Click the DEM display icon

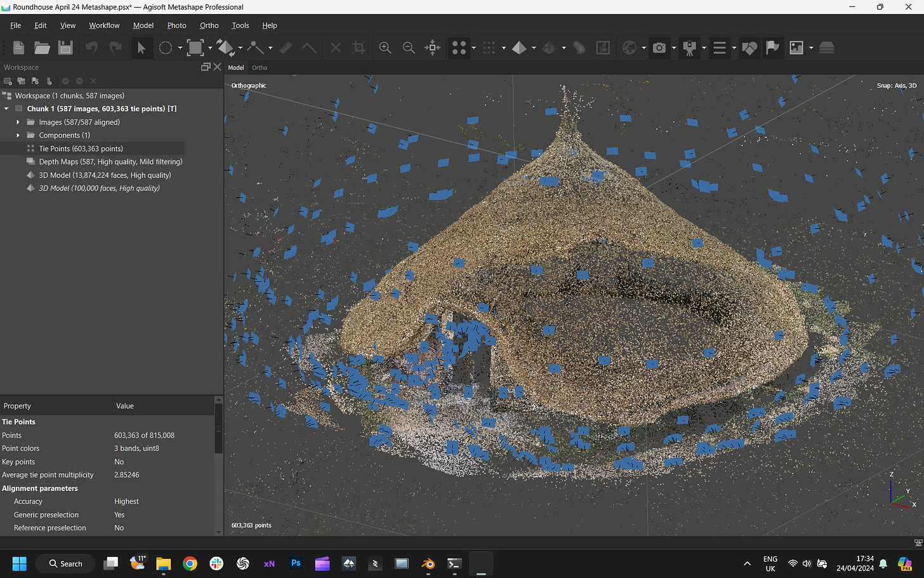(x=579, y=48)
